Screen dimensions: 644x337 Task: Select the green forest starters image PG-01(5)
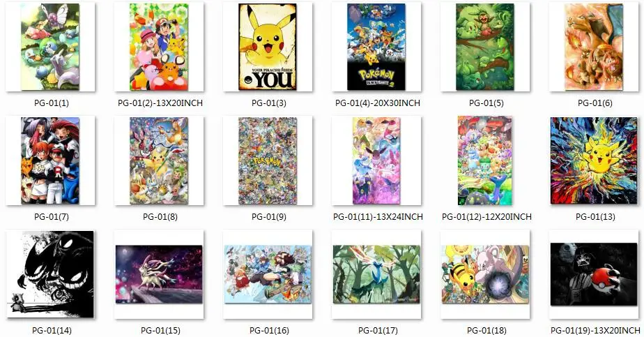(x=485, y=47)
